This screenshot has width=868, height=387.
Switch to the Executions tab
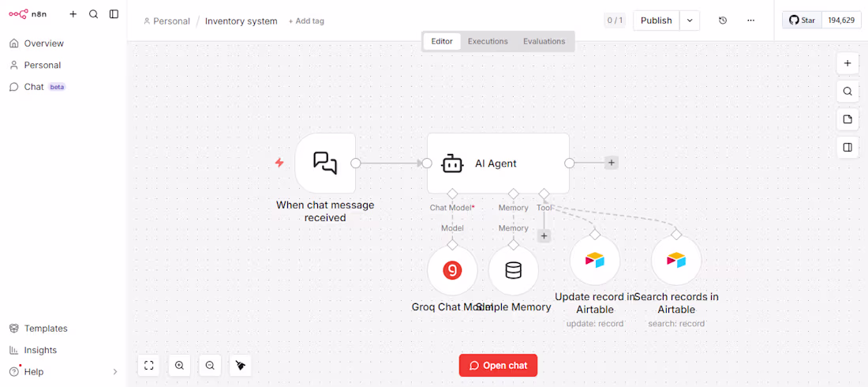pos(488,41)
